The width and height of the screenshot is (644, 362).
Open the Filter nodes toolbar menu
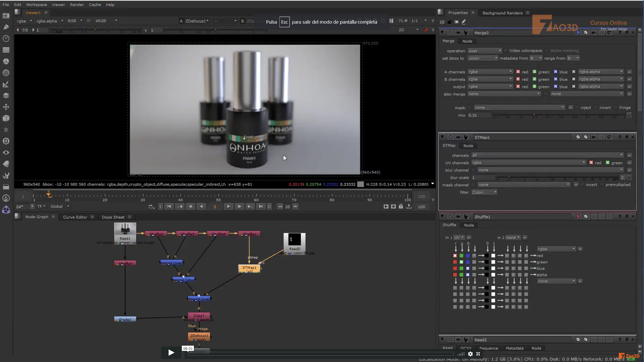pos(6,73)
